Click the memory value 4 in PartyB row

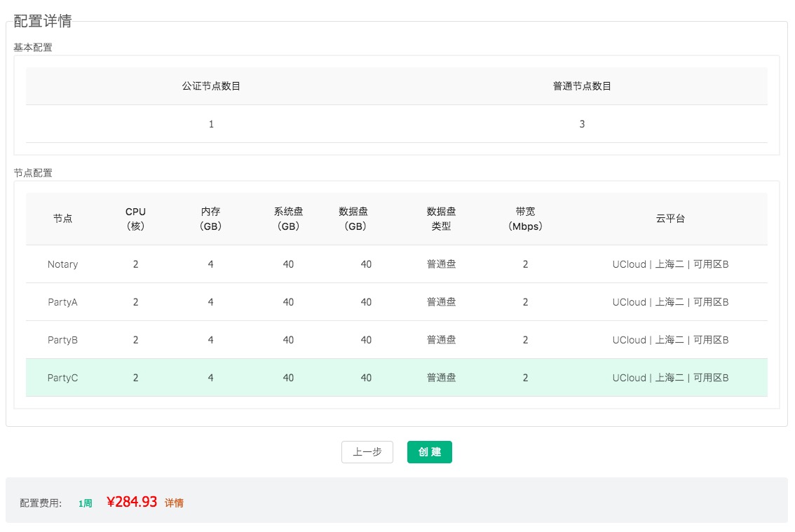coord(210,340)
